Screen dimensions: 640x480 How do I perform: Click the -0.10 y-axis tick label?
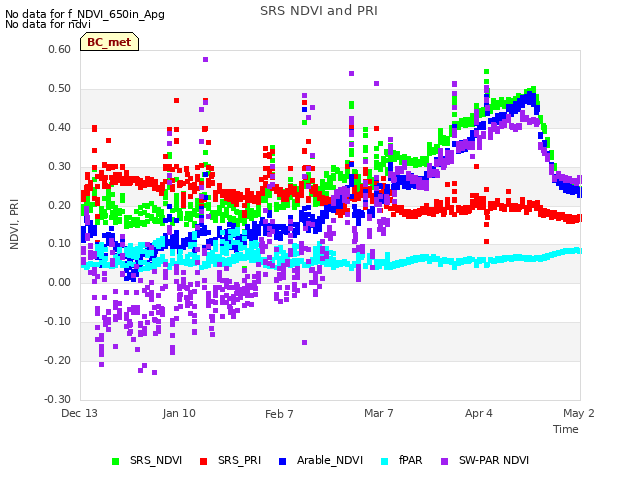pyautogui.click(x=58, y=321)
